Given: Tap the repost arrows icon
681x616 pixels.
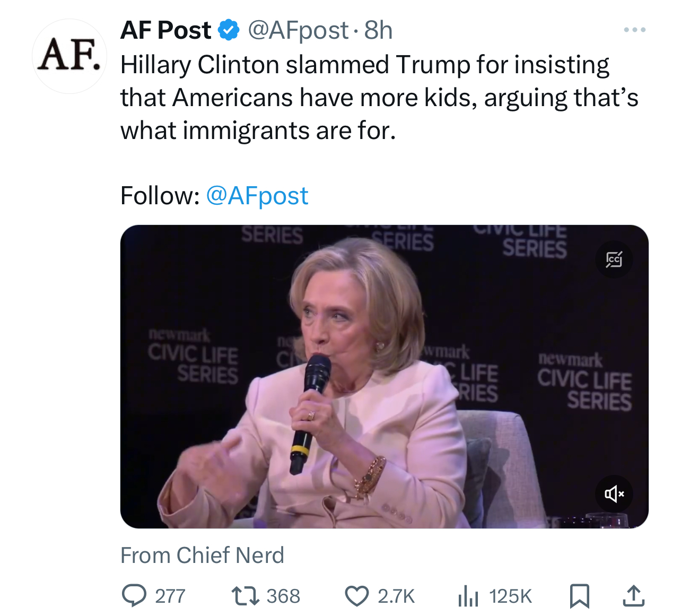Looking at the screenshot, I should point(246,595).
